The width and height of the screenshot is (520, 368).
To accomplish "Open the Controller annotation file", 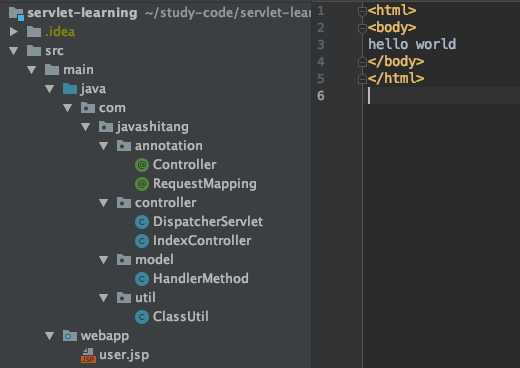I will tap(184, 165).
